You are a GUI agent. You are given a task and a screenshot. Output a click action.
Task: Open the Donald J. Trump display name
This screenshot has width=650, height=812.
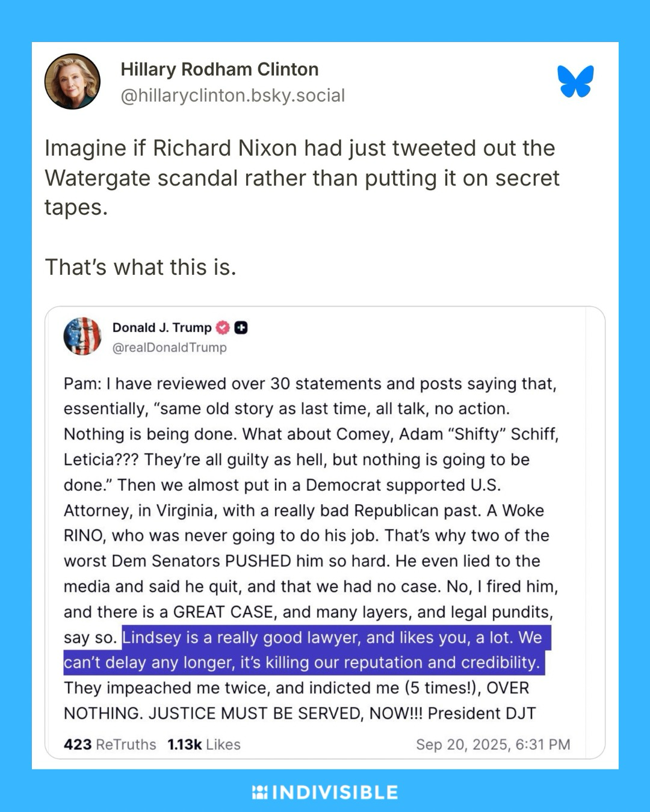coord(161,328)
